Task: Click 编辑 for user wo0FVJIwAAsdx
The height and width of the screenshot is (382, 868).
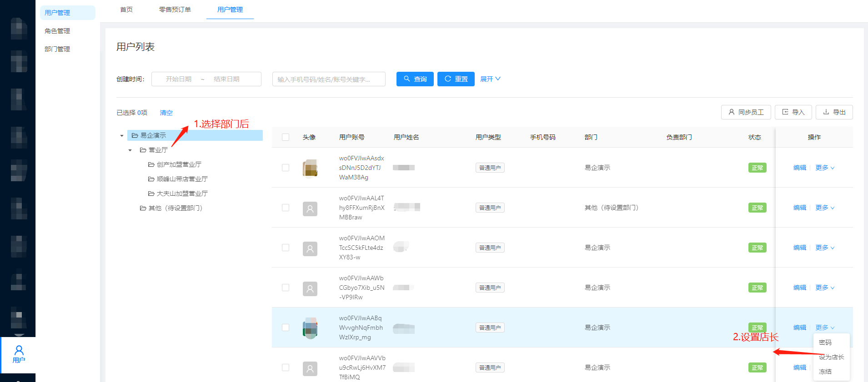Action: click(800, 168)
